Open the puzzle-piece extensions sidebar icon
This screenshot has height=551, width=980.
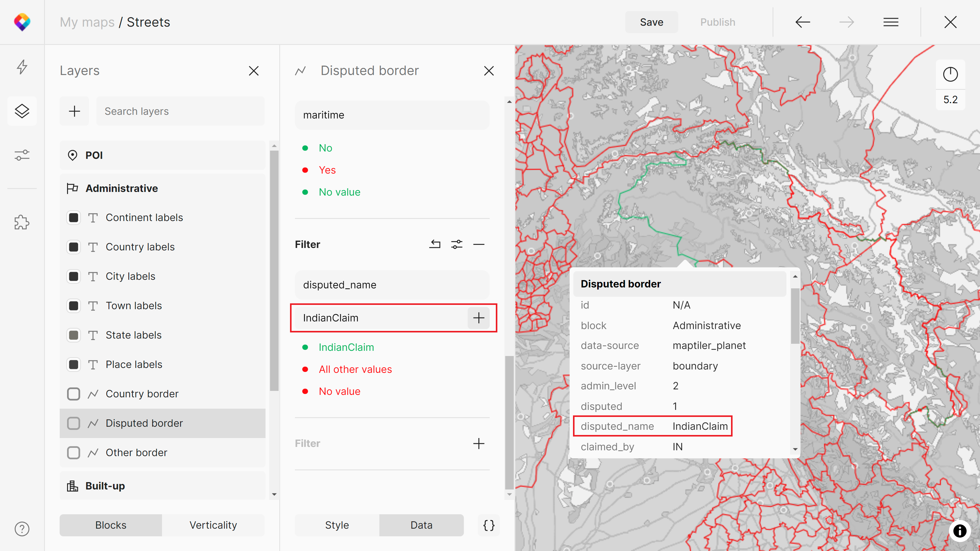click(22, 222)
